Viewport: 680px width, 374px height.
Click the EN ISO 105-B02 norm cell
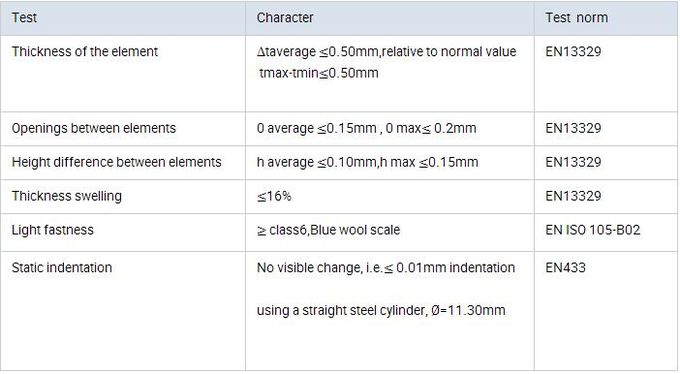(x=606, y=232)
